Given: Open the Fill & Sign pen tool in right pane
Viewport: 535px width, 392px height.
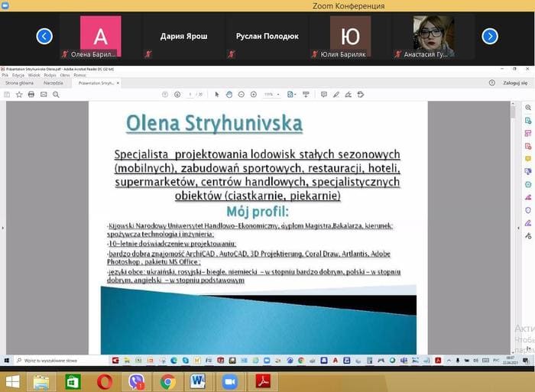Looking at the screenshot, I should click(x=528, y=223).
